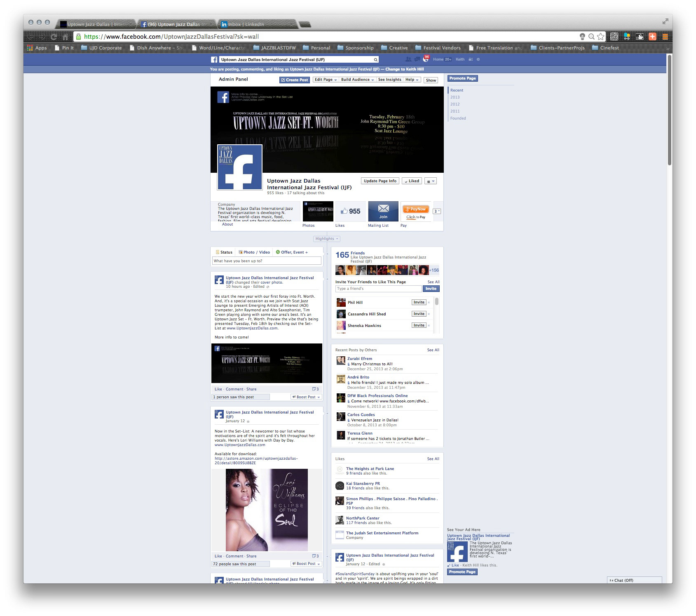Jump to 2012 in the timeline
Viewport: 696px width, 616px height.
(x=455, y=104)
